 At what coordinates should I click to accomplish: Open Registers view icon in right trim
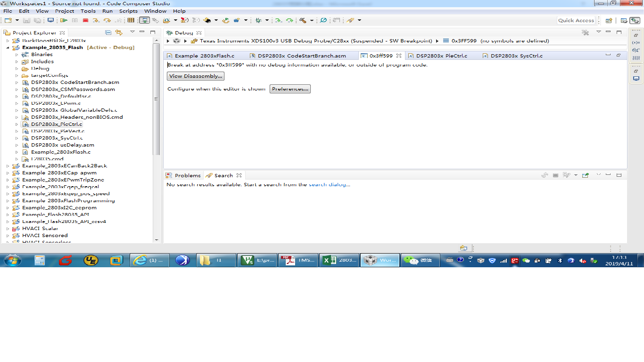coord(636,58)
